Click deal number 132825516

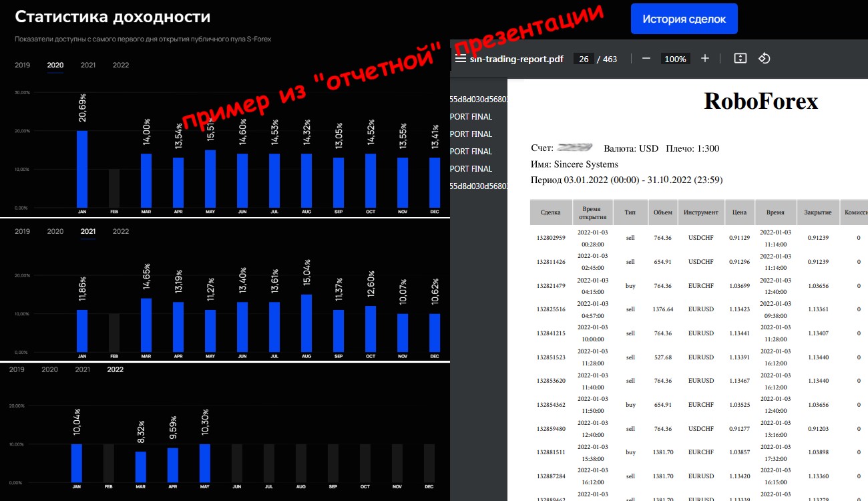click(x=551, y=309)
